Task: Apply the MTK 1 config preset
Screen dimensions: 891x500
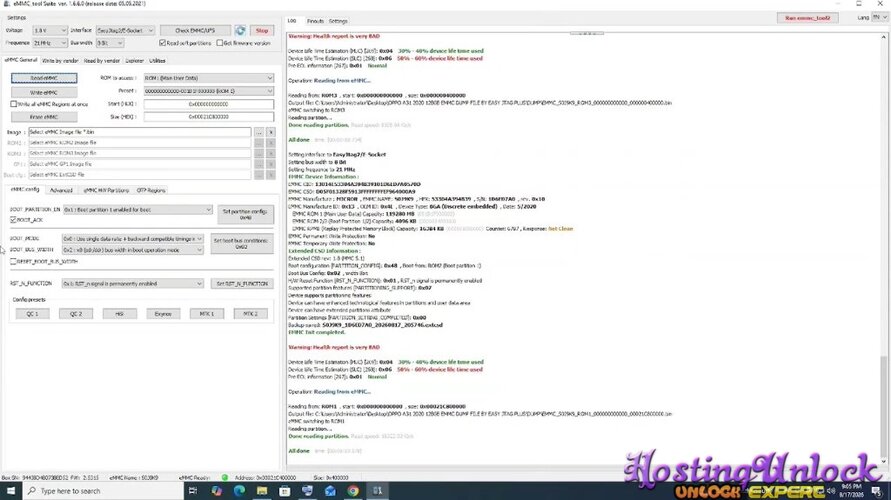Action: coord(207,314)
